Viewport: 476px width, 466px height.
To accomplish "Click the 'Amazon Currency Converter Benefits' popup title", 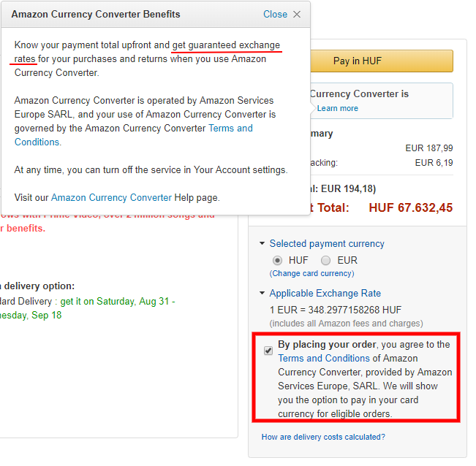I will pos(96,15).
